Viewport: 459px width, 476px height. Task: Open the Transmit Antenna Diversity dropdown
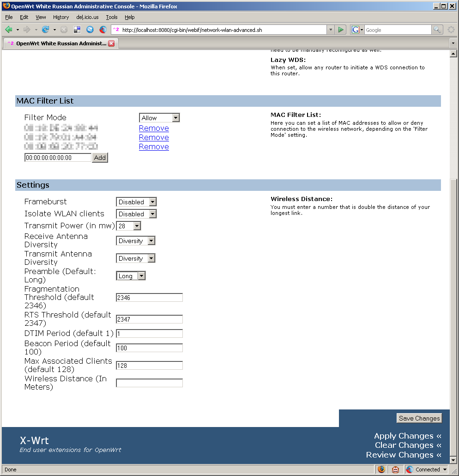click(136, 258)
